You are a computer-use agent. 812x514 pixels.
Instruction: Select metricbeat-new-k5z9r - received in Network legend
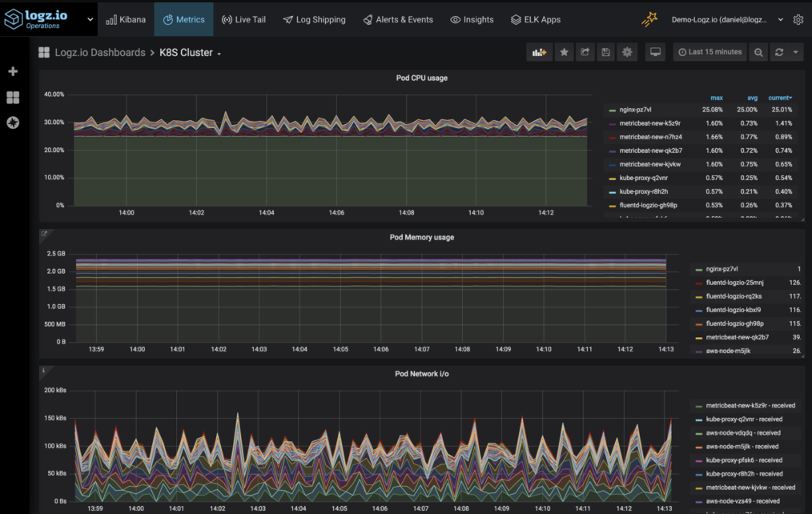750,406
